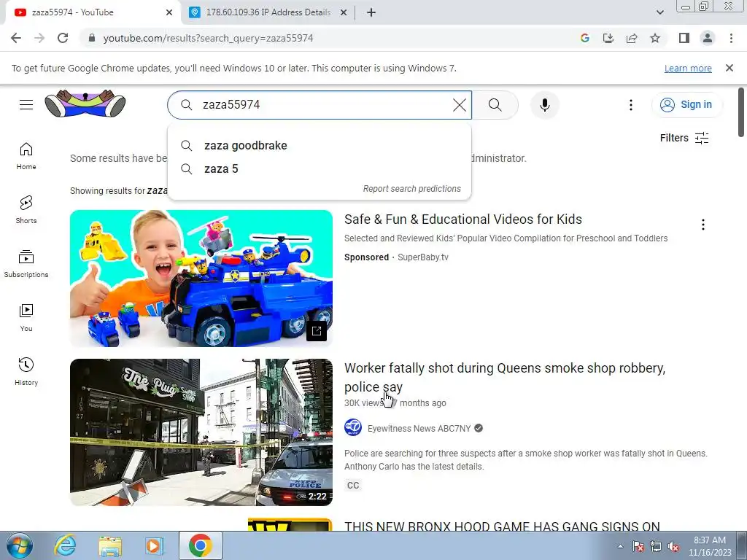747x560 pixels.
Task: Select the 'zaza goodbrake' search suggestion
Action: [x=320, y=146]
